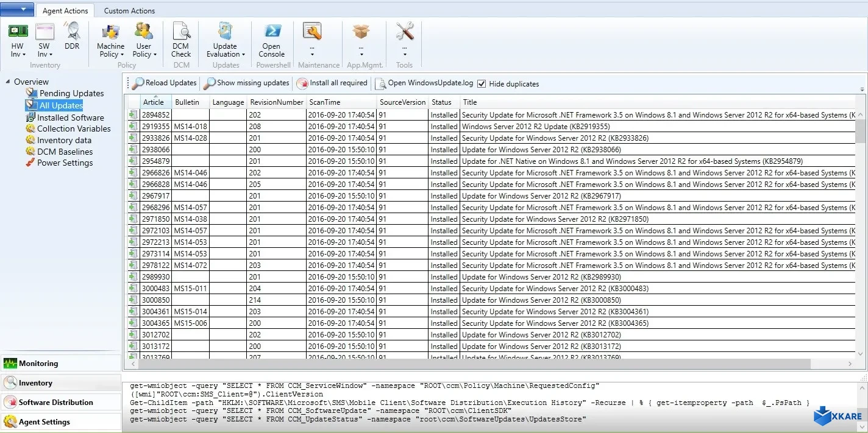Click the DCM Baselines tree icon

[30, 152]
